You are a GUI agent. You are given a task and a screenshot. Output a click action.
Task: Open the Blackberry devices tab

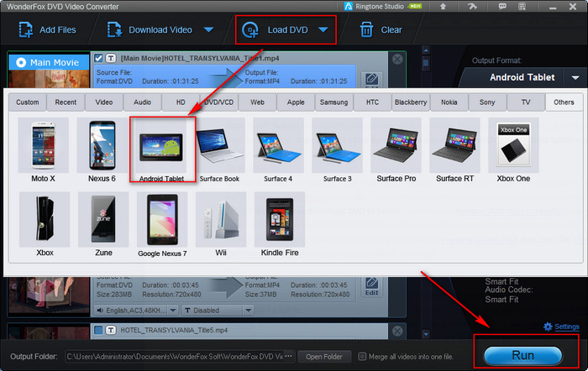(x=411, y=102)
